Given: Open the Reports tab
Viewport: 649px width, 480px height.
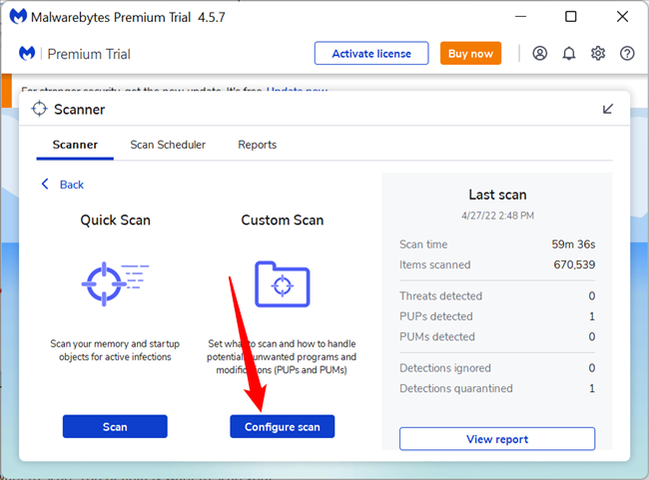Looking at the screenshot, I should (257, 145).
